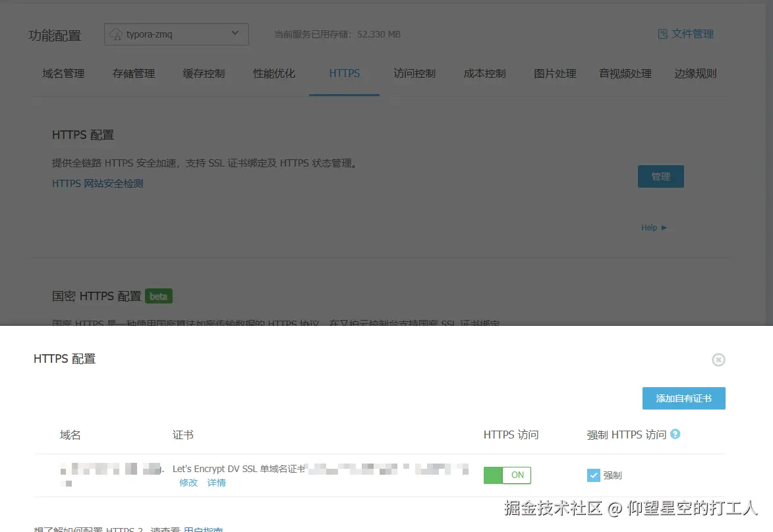Uncheck the 强制 checkbox
The image size is (773, 532).
[x=594, y=475]
